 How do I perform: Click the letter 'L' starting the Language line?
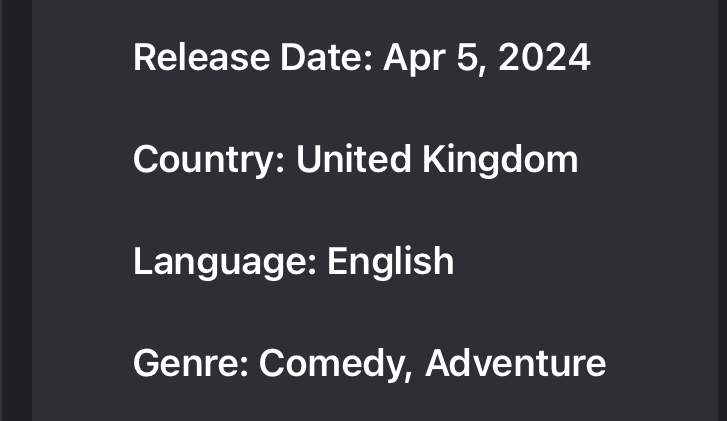pos(142,261)
